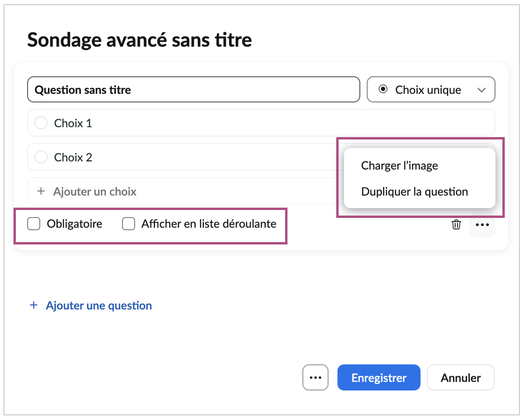525x420 pixels.
Task: Delete the question with the trash icon
Action: (x=456, y=225)
